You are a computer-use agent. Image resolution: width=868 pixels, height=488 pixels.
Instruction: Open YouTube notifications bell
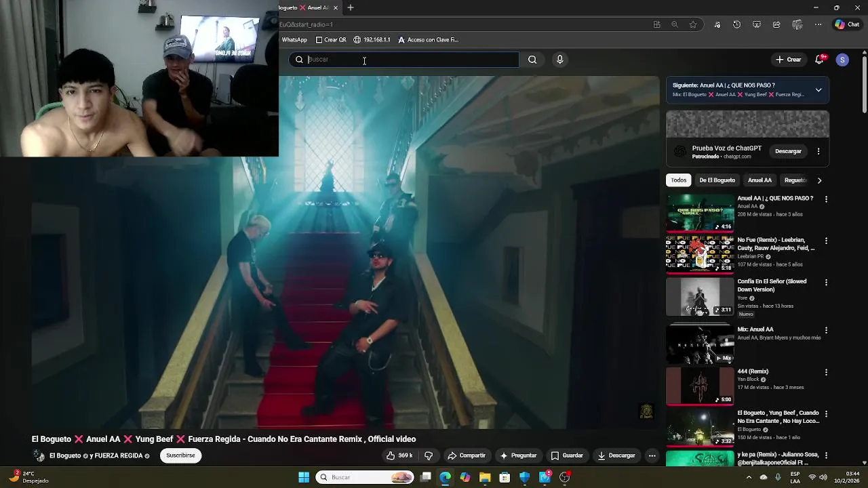click(x=819, y=60)
